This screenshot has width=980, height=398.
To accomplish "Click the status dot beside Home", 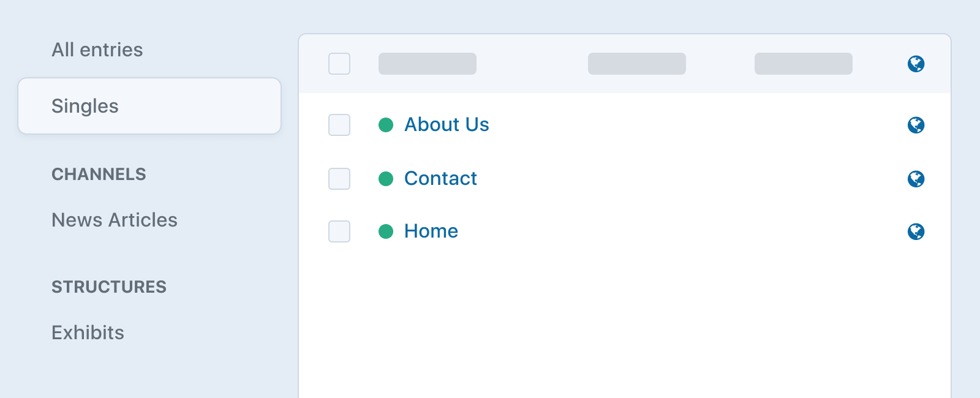I will click(x=385, y=231).
